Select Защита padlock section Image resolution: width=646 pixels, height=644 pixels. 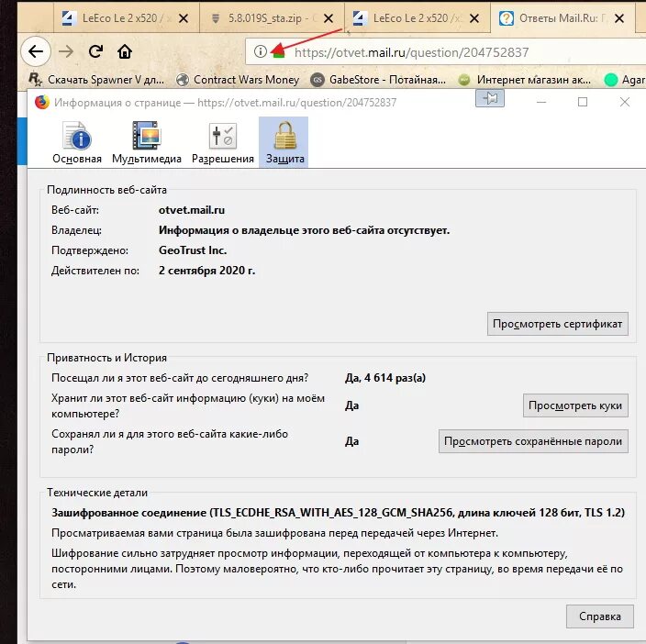pyautogui.click(x=284, y=142)
